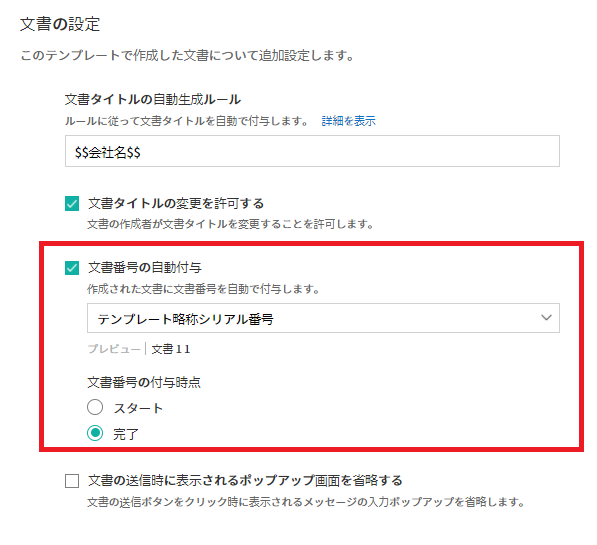The height and width of the screenshot is (545, 597).
Task: Click the chevron arrow of numbering dropdown
Action: pyautogui.click(x=546, y=318)
